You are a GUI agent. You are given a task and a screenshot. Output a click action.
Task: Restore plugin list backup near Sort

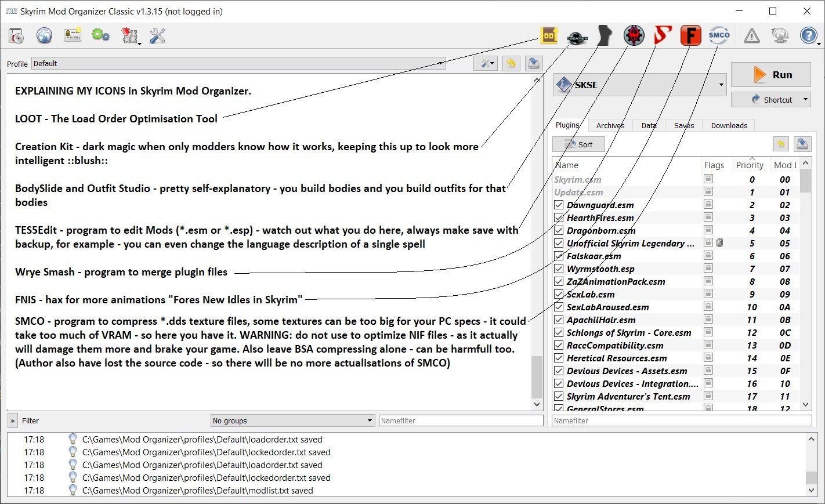point(781,144)
